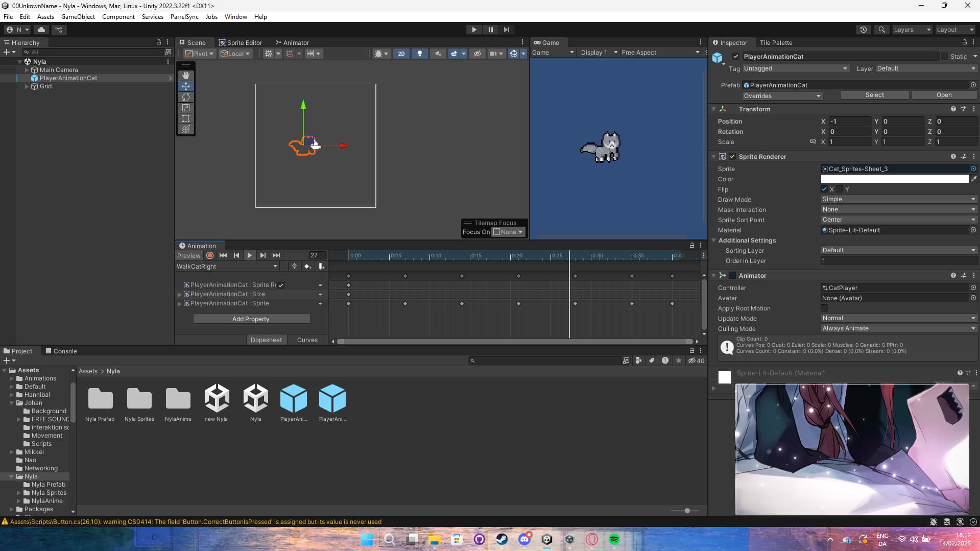Mute scene audio in Scene toolbar
Screen dimensions: 980x551
(438, 53)
